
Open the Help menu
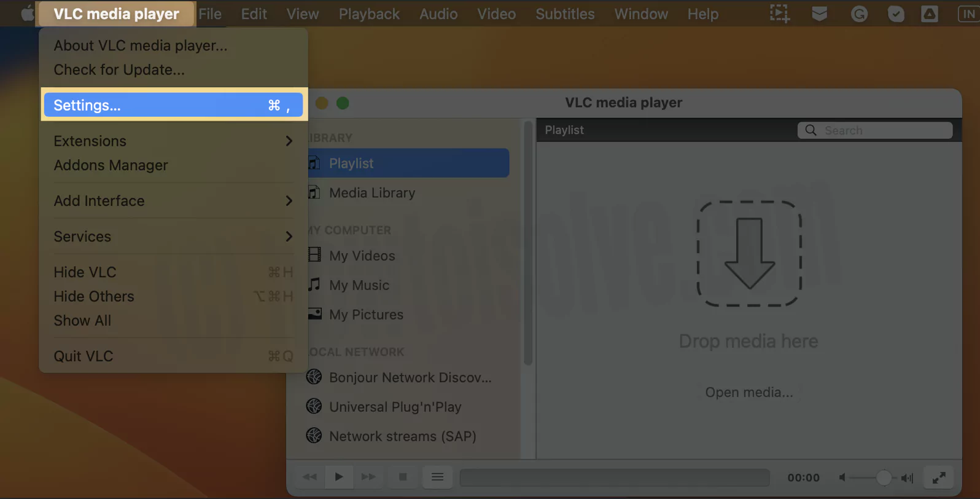(x=703, y=14)
